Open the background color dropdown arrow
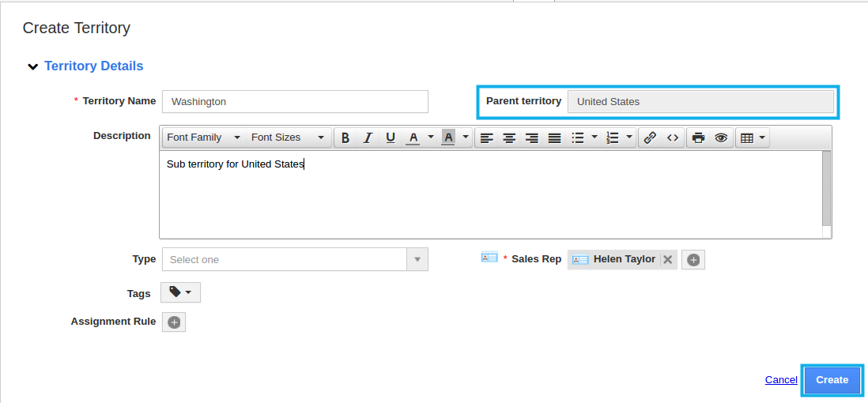This screenshot has width=868, height=403. coord(466,137)
